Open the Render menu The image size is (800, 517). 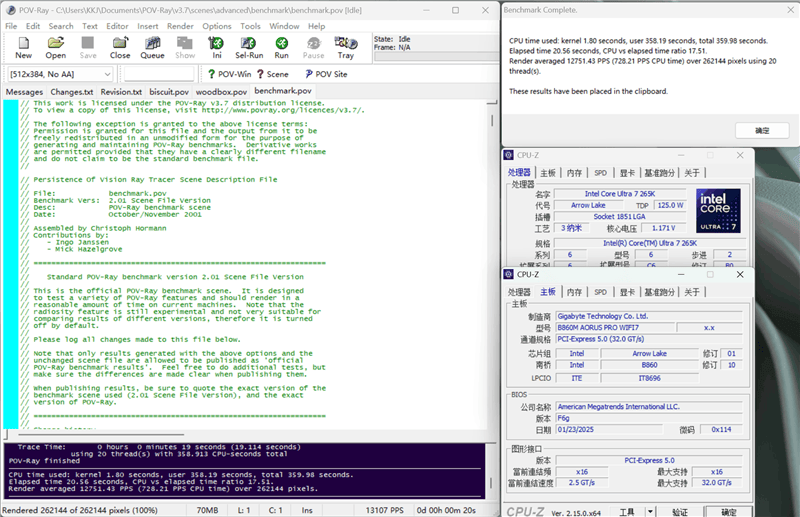tap(180, 26)
